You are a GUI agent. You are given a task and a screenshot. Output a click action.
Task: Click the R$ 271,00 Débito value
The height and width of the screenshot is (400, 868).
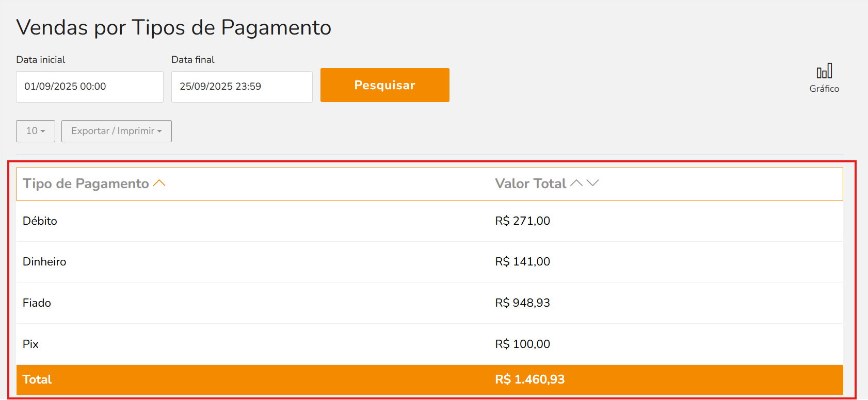coord(523,221)
